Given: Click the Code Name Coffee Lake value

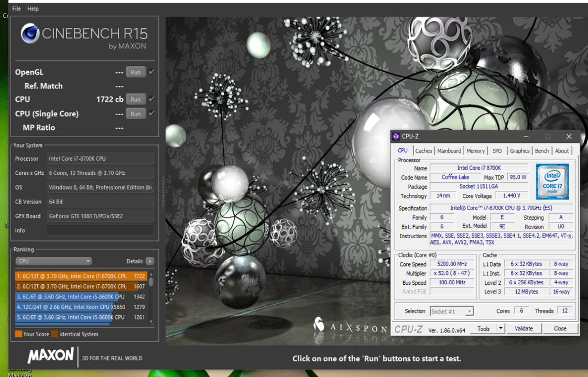Looking at the screenshot, I should point(455,177).
